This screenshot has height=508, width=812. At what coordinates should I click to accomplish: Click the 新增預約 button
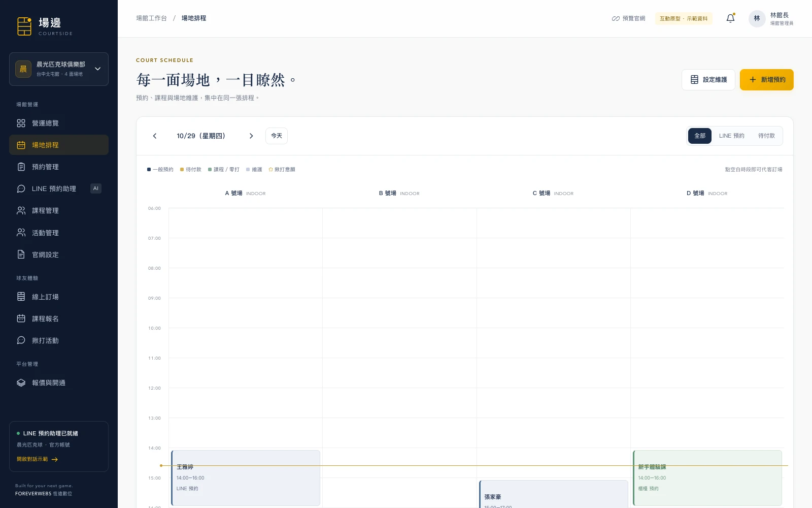pyautogui.click(x=766, y=80)
